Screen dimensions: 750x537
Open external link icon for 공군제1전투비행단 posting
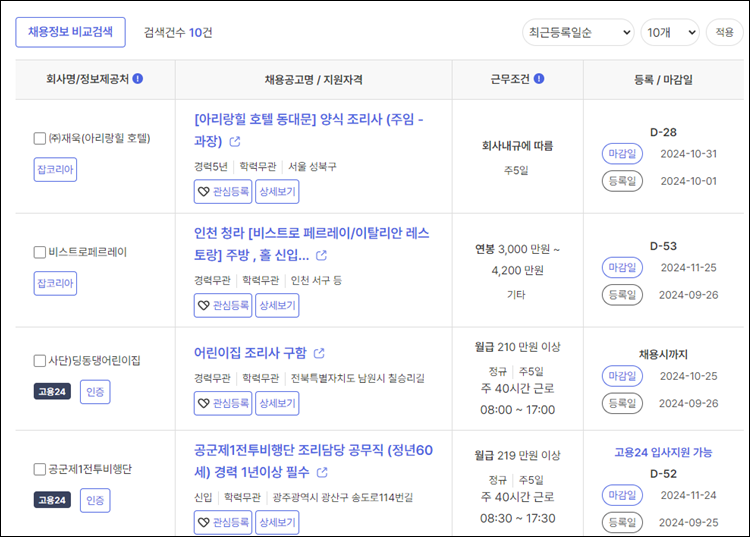322,472
